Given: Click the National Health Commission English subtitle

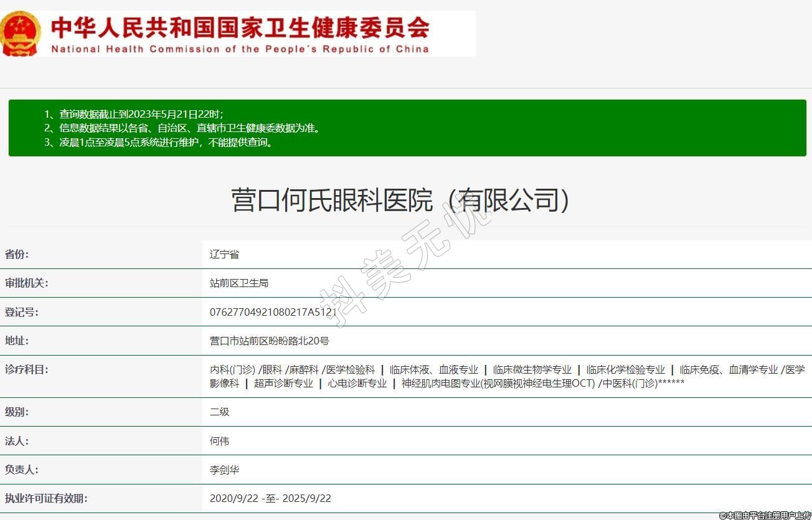Looking at the screenshot, I should point(240,49).
